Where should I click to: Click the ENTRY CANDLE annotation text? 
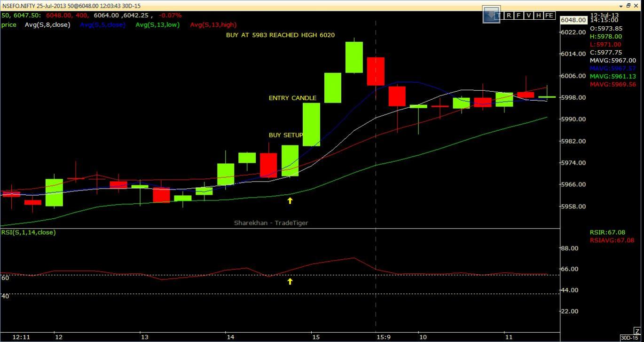(292, 98)
